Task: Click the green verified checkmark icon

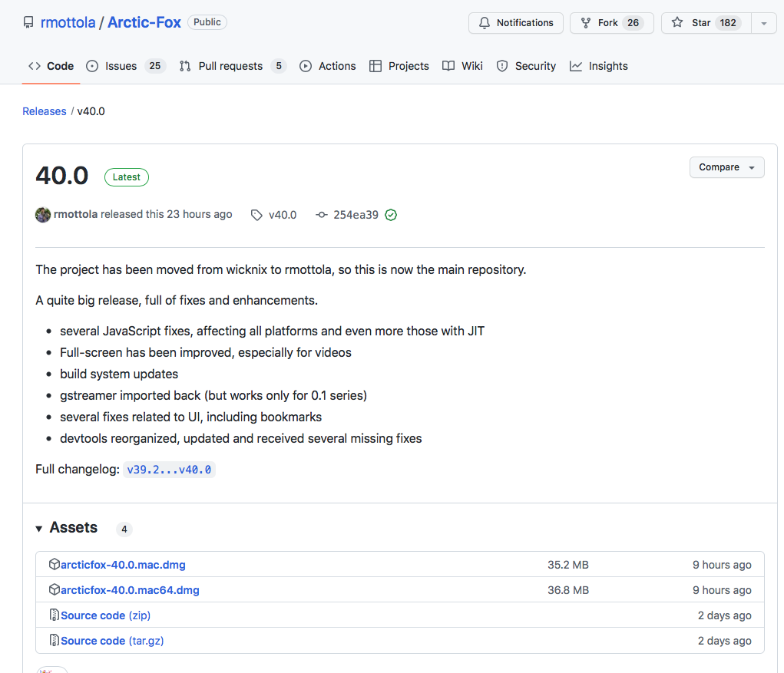Action: click(391, 216)
